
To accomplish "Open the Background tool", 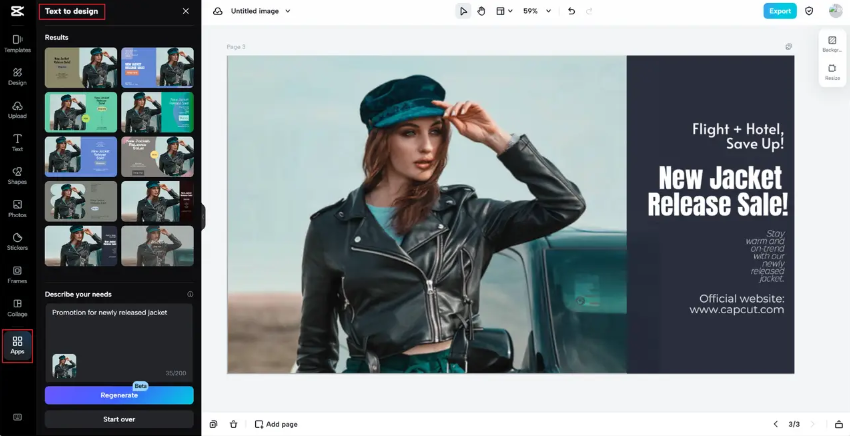I will click(x=832, y=43).
